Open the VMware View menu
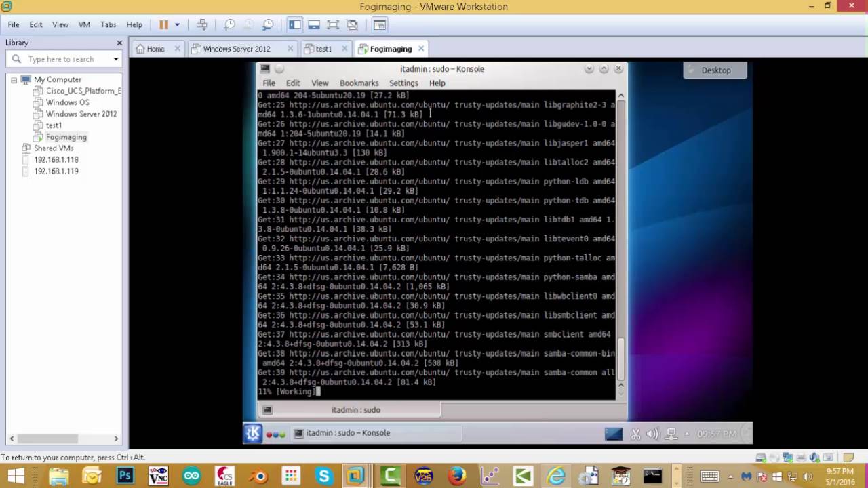This screenshot has height=488, width=868. coord(60,24)
